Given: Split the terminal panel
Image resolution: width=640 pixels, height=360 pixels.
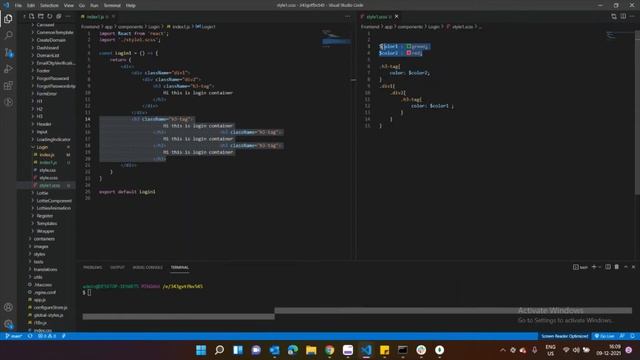Looking at the screenshot, I should tap(608, 267).
